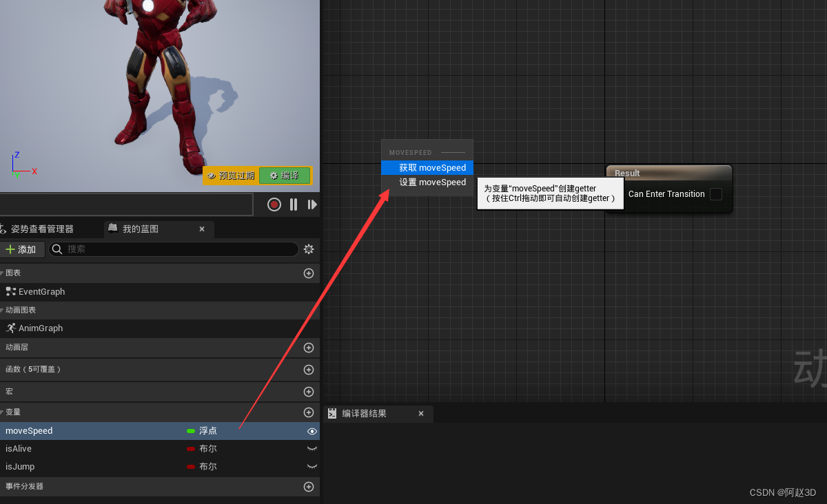The image size is (827, 504).
Task: Open AnimGraph in the animation graphs
Action: click(x=41, y=328)
